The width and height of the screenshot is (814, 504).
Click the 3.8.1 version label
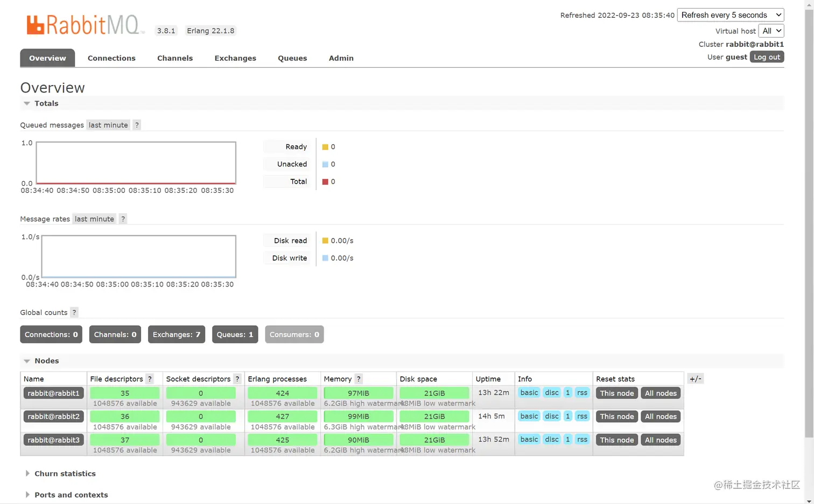(x=166, y=31)
